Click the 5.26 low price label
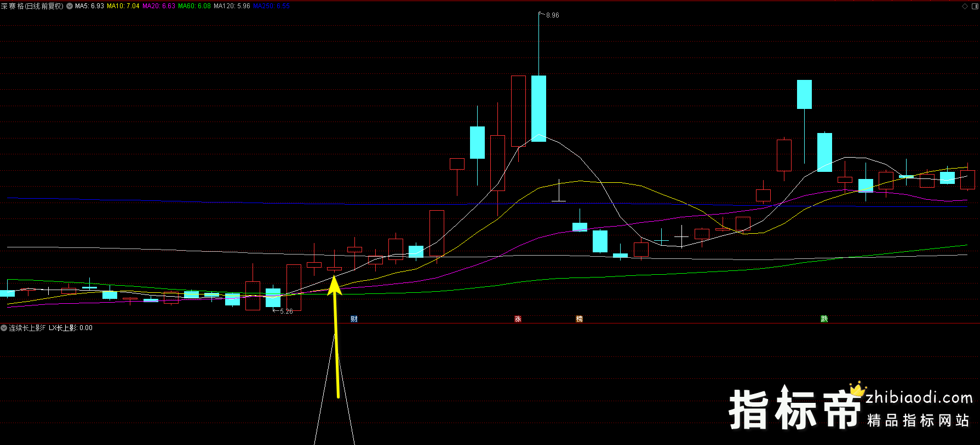The height and width of the screenshot is (445, 980). tap(286, 311)
